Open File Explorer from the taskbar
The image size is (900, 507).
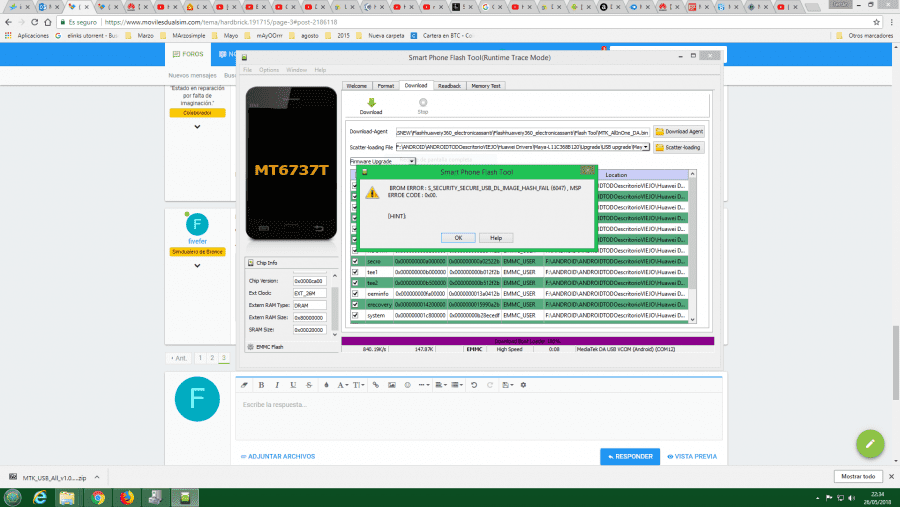tap(67, 497)
